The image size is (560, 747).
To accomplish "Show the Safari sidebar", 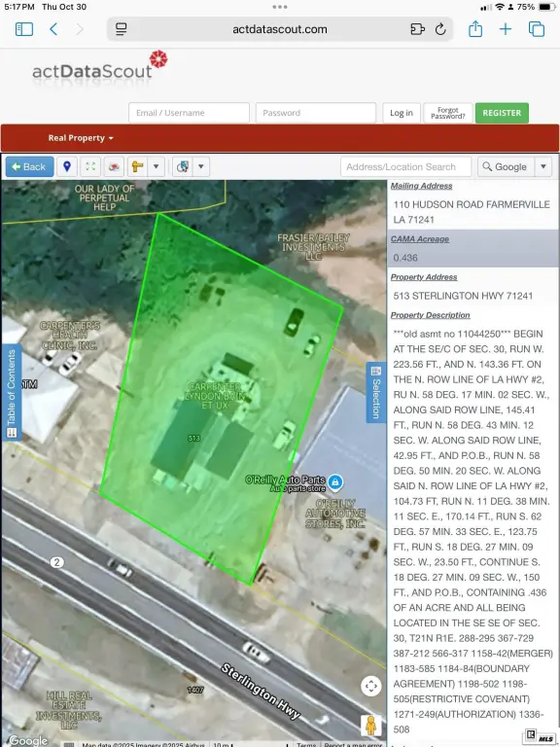I will tap(24, 29).
